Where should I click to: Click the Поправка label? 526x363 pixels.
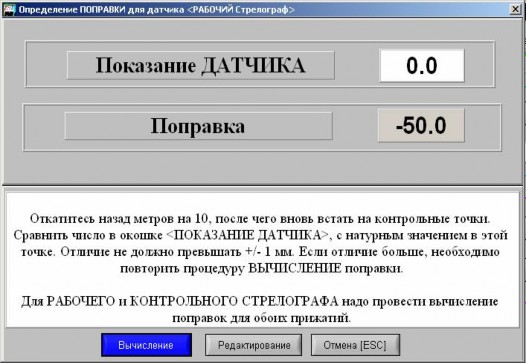tap(198, 126)
